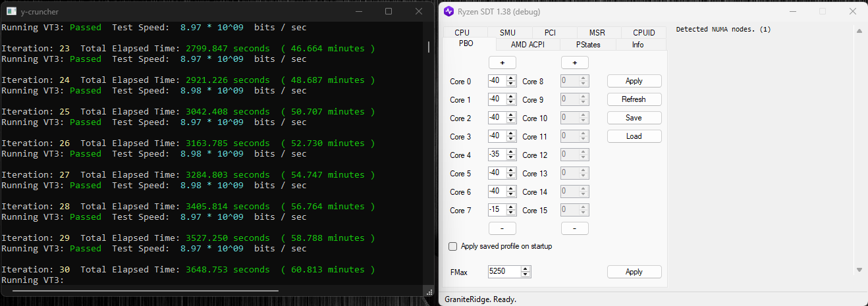The height and width of the screenshot is (306, 868).
Task: Select the PBO tab
Action: tap(467, 43)
